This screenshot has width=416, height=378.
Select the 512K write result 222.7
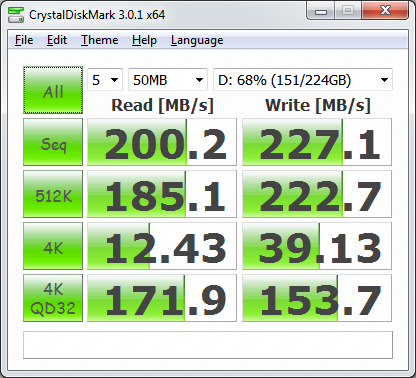click(317, 194)
